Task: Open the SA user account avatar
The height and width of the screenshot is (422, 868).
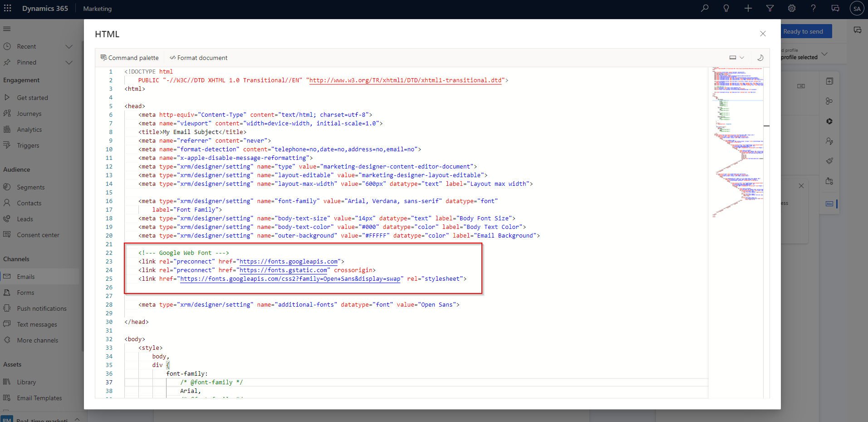Action: point(857,8)
